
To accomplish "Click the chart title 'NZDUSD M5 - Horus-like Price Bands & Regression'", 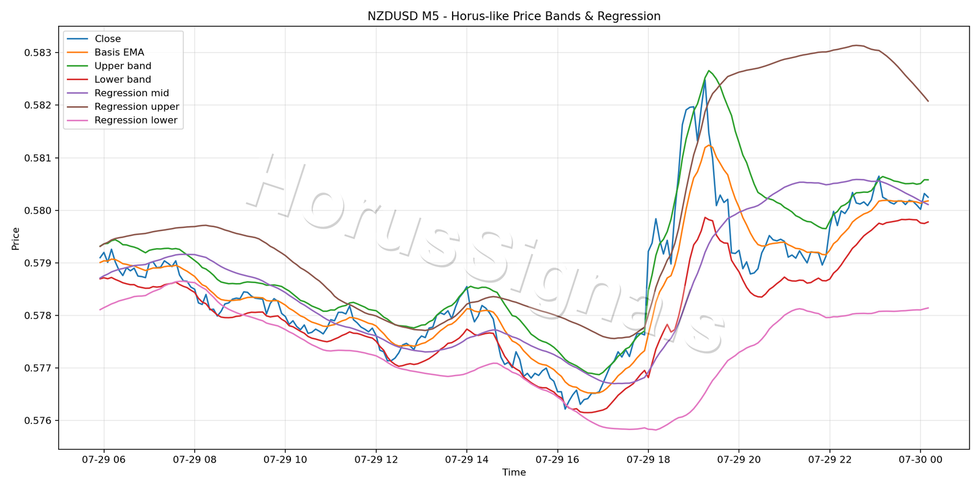I will [x=514, y=17].
